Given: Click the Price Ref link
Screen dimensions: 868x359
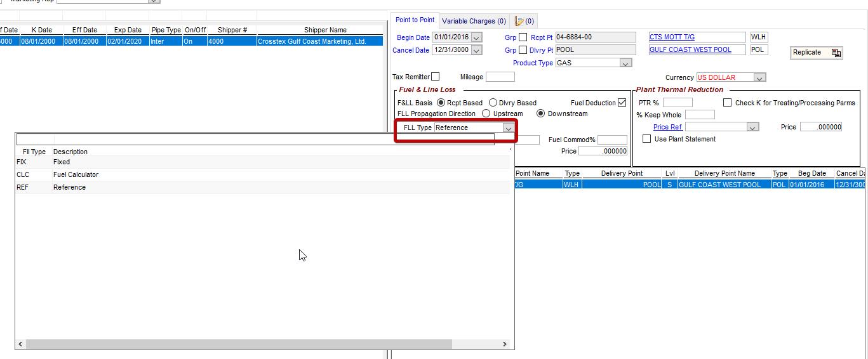Looking at the screenshot, I should 667,127.
